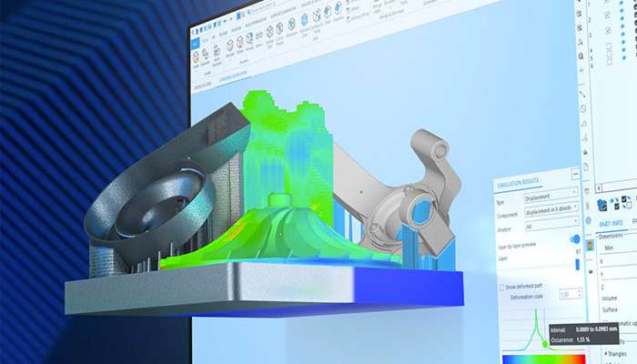Click the Layer slider handle
637x364 pixels.
coord(578,266)
